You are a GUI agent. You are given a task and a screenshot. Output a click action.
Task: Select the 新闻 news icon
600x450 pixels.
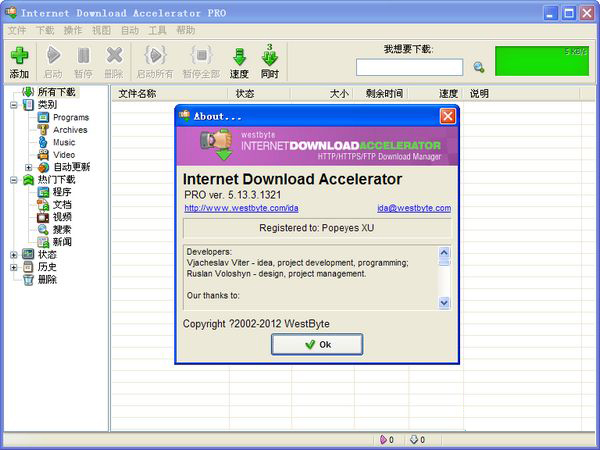click(43, 242)
